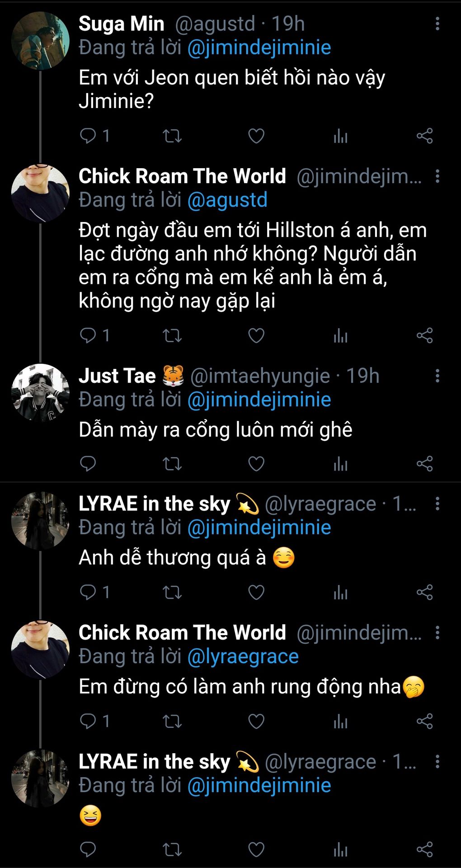This screenshot has height=868, width=461.
Task: Retweet Just Tae's reply
Action: click(172, 464)
